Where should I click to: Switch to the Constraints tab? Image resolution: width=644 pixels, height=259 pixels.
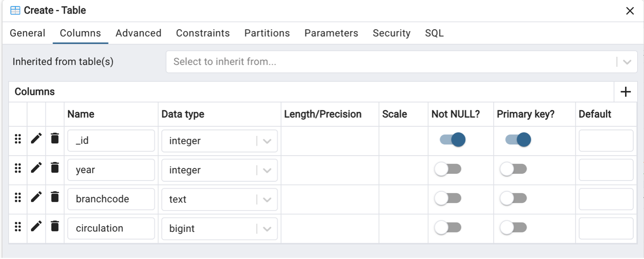pos(203,33)
